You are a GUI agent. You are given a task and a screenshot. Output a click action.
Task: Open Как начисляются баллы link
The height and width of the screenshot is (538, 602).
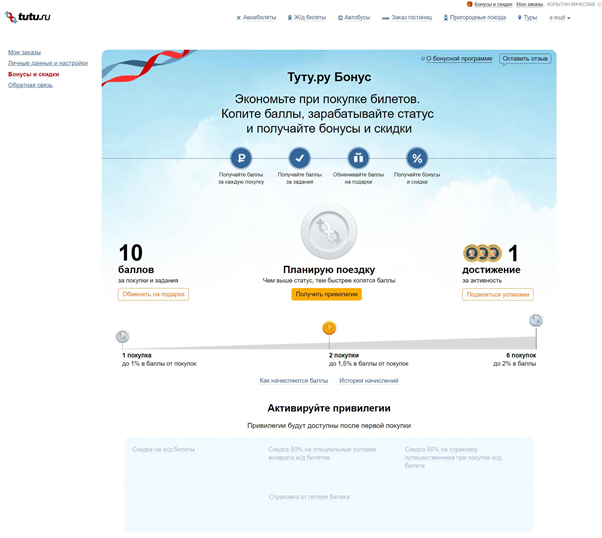[294, 381]
